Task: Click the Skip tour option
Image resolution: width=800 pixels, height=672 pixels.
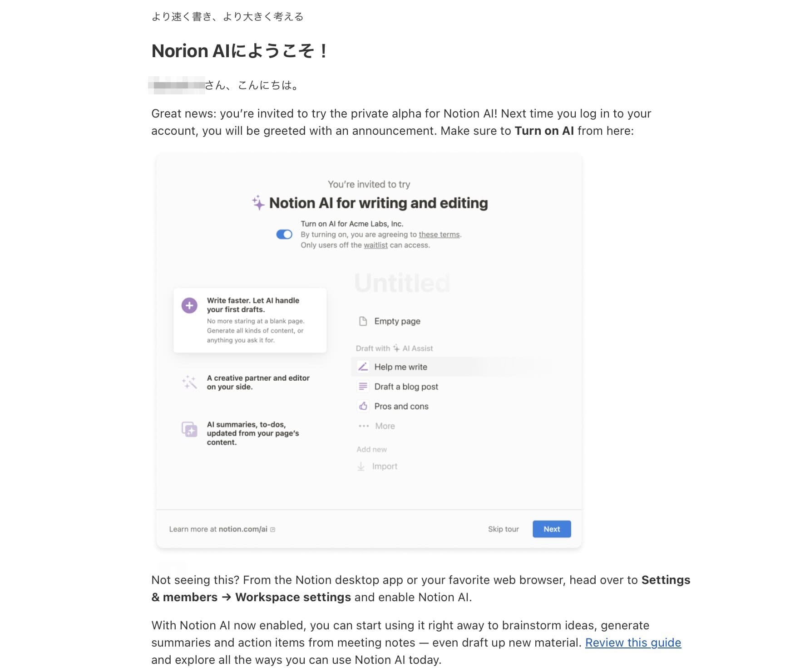Action: [x=503, y=529]
